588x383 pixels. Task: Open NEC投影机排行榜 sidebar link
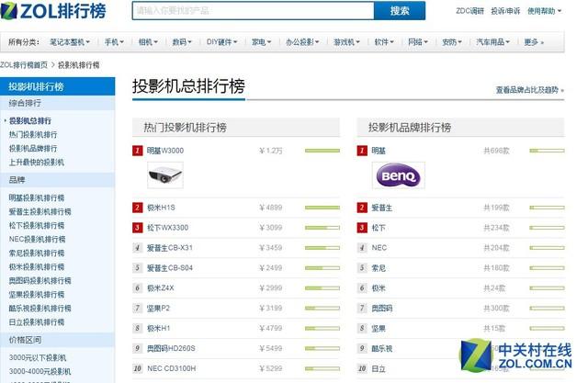[37, 239]
